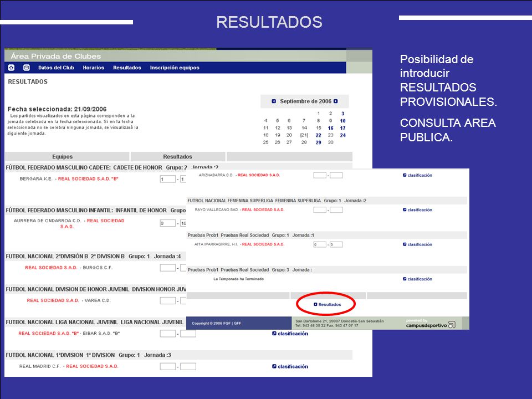The image size is (532, 399).
Task: Select day 22 in the calendar
Action: tap(318, 135)
